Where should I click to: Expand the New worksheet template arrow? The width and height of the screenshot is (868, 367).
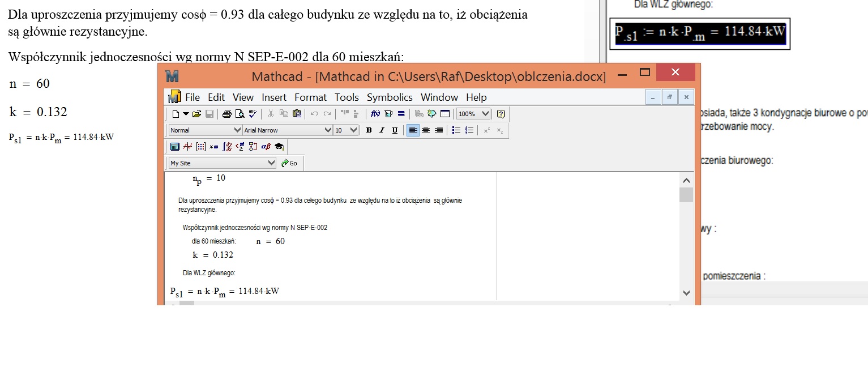pyautogui.click(x=186, y=114)
